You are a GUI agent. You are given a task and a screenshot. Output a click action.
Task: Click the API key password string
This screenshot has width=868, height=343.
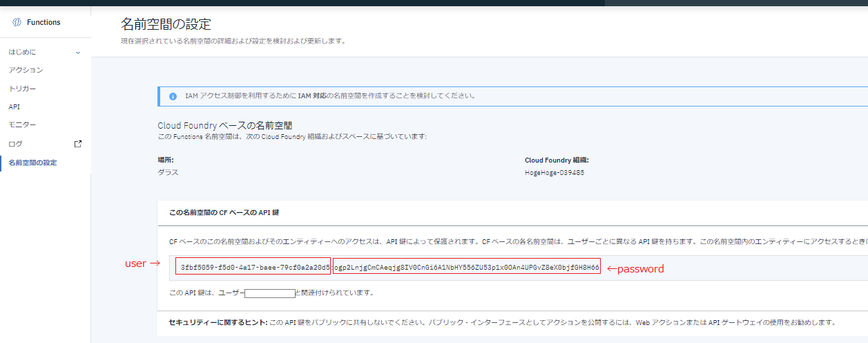tap(467, 267)
